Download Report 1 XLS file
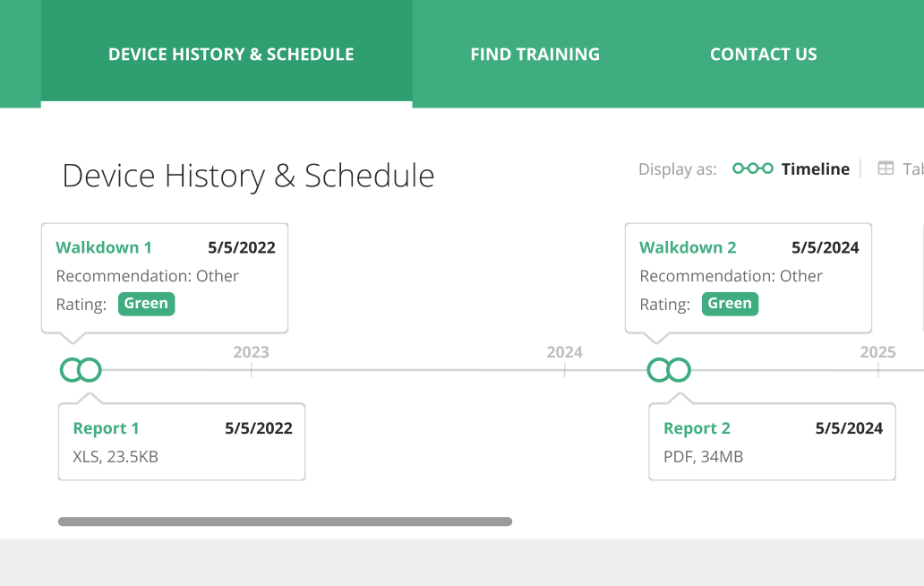The height and width of the screenshot is (586, 924). [106, 428]
